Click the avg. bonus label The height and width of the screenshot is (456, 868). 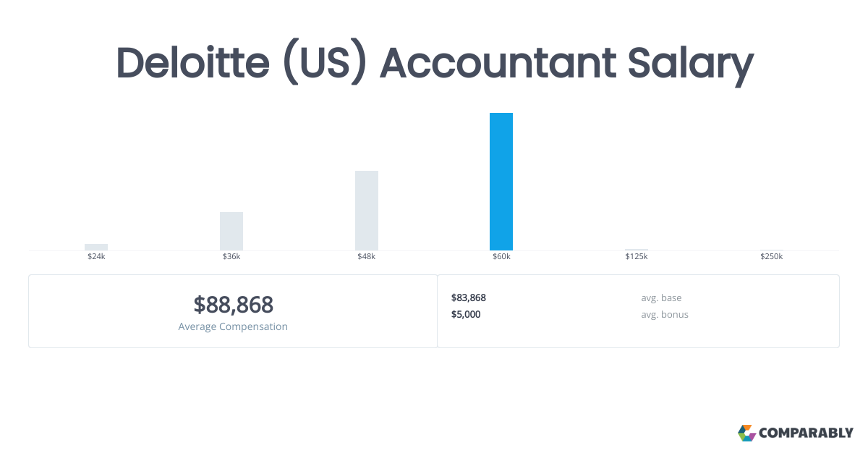click(665, 314)
